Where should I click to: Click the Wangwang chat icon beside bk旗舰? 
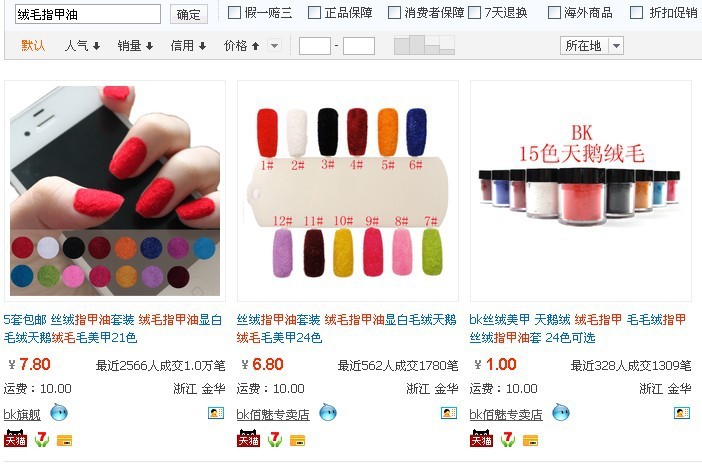[59, 412]
